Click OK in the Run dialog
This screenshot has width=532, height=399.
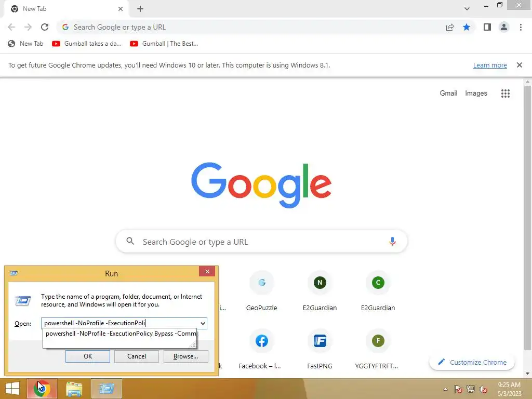click(87, 356)
